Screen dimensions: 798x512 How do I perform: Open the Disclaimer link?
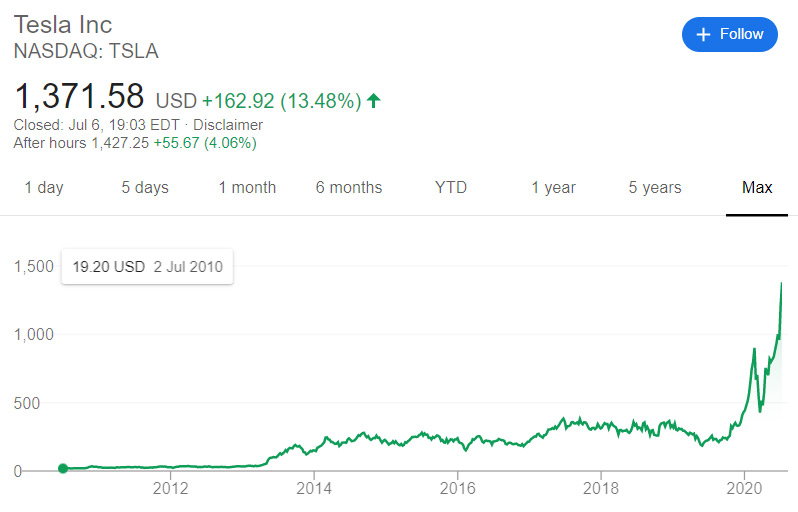tap(228, 125)
